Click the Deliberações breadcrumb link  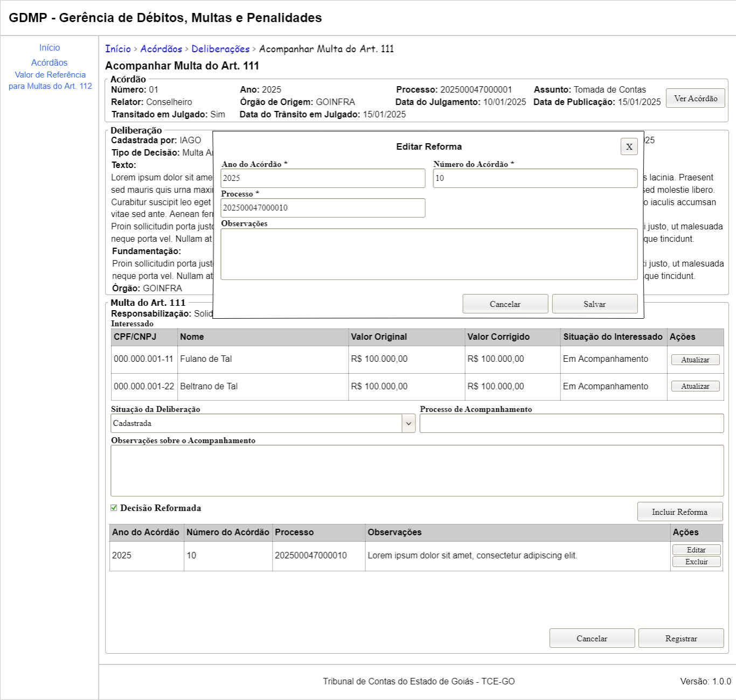click(220, 49)
